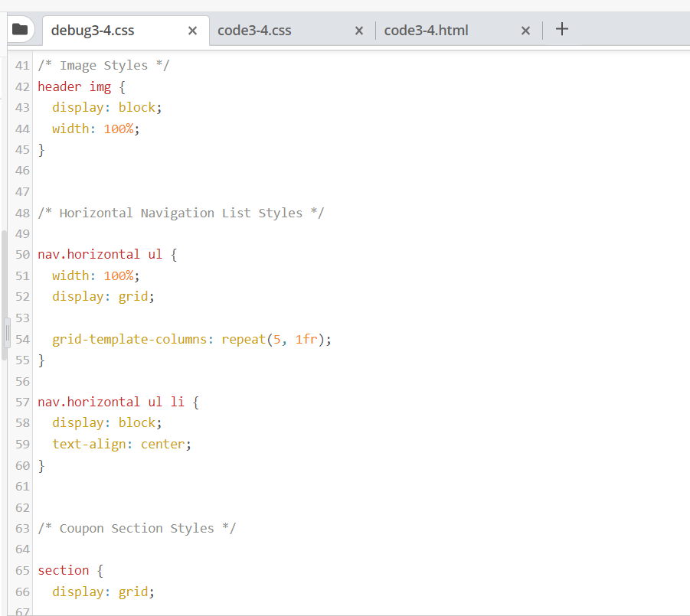This screenshot has width=690, height=616.
Task: Click the display: grid property on line 52
Action: tap(100, 296)
